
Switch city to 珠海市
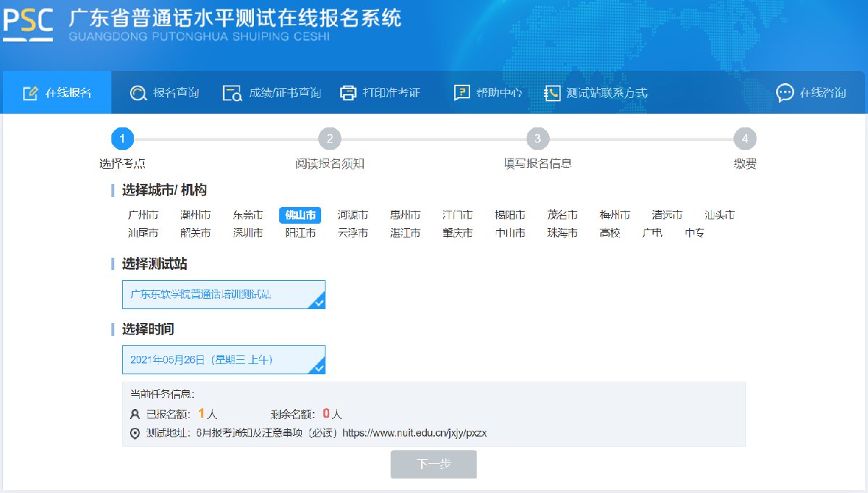point(562,233)
